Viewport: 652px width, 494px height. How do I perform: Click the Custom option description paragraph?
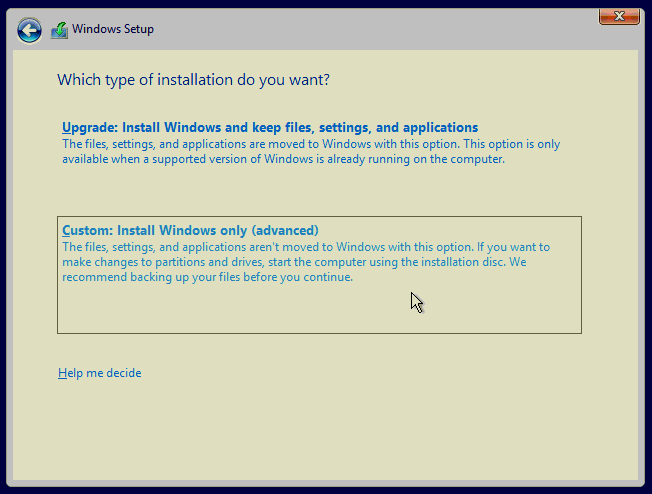[305, 262]
